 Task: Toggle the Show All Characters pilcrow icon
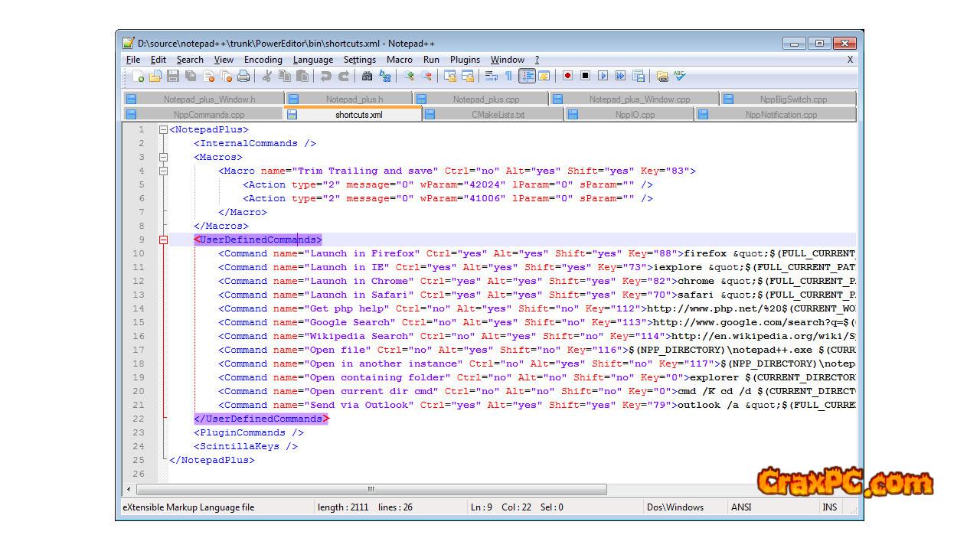[508, 76]
